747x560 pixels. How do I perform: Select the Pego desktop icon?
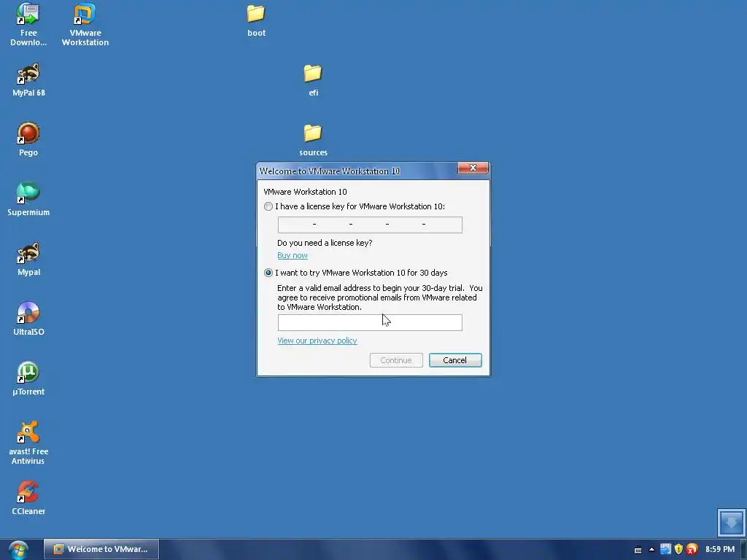coord(28,139)
